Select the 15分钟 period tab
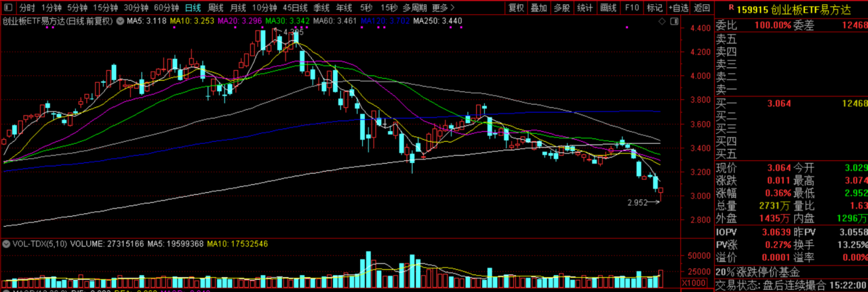The image size is (868, 292). point(106,8)
